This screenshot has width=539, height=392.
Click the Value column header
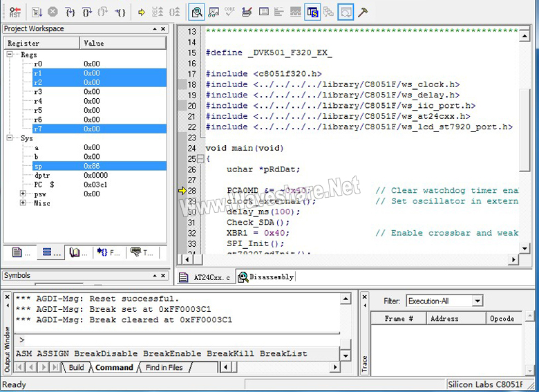123,43
